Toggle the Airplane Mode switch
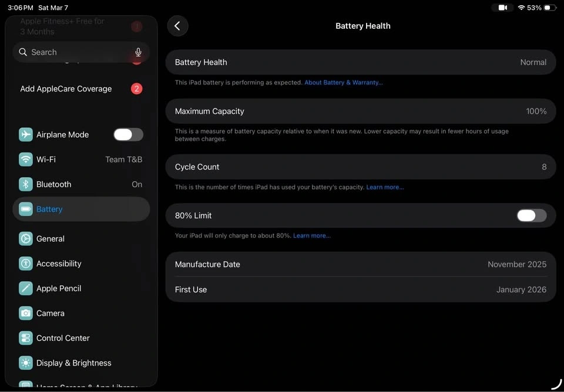564x392 pixels. click(128, 134)
